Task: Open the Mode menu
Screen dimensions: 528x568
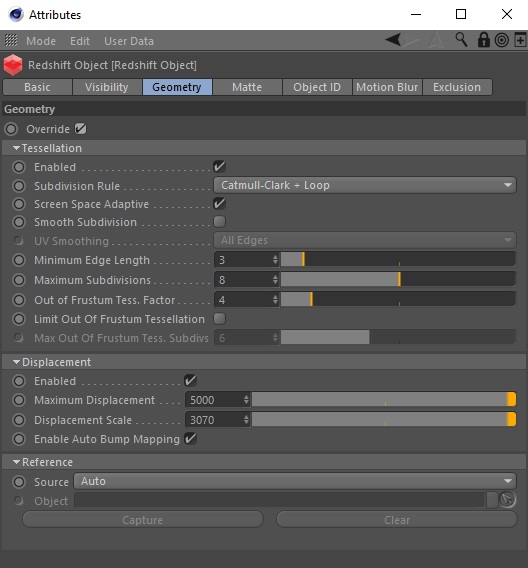Action: (41, 41)
